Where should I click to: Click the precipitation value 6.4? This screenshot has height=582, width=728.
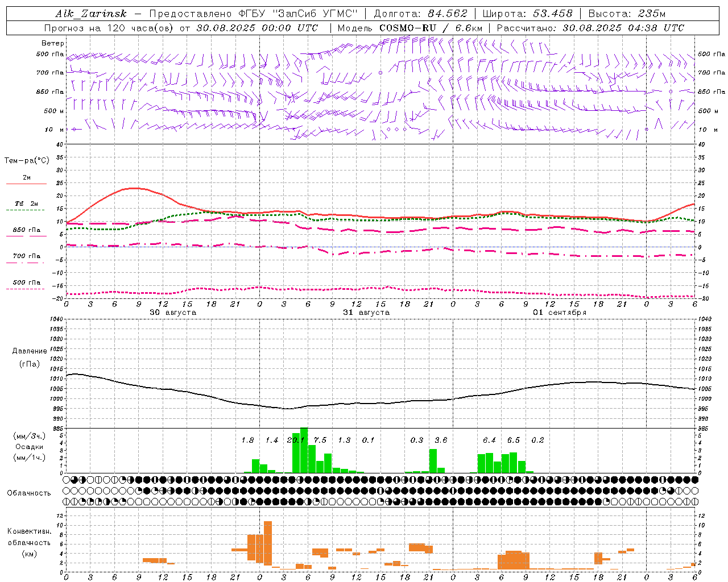[489, 440]
